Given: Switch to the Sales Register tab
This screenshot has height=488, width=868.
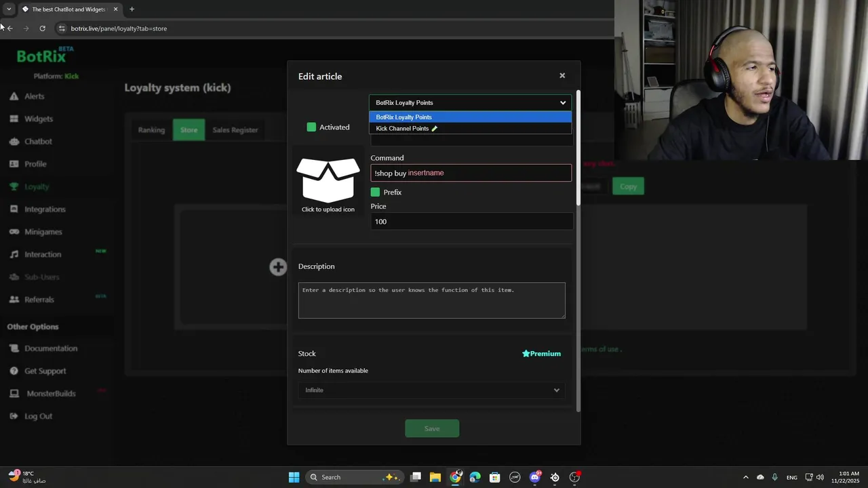Looking at the screenshot, I should (235, 129).
